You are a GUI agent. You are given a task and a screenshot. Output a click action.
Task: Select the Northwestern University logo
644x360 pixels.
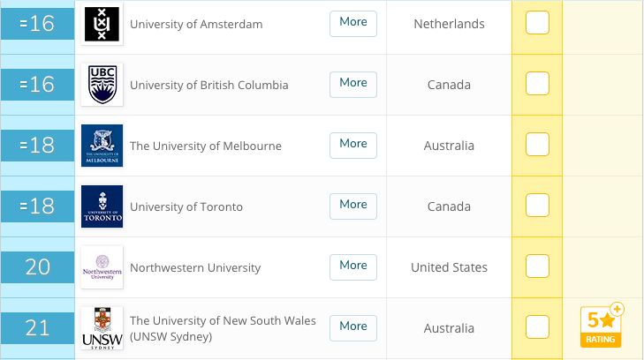click(102, 267)
